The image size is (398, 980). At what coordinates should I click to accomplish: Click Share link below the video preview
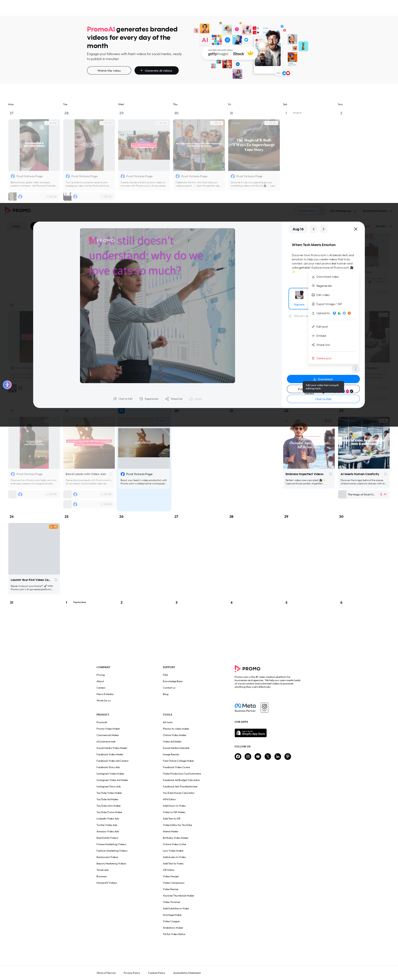coord(174,399)
